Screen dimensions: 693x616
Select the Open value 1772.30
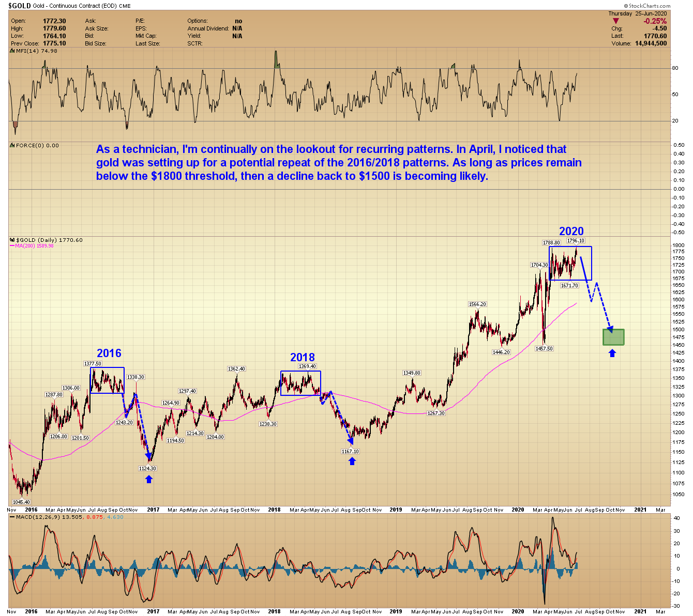click(54, 21)
